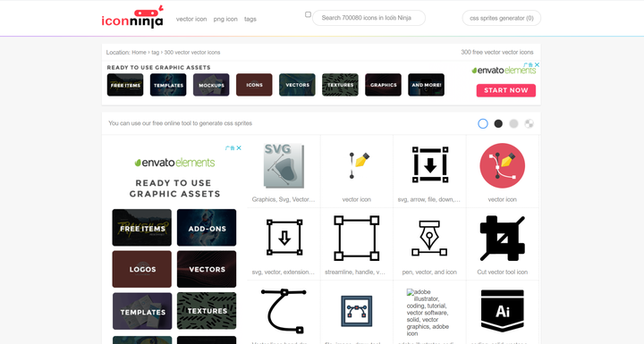Viewport: 644px width, 344px height.
Task: Click the envato elements logo in banner
Action: point(504,71)
